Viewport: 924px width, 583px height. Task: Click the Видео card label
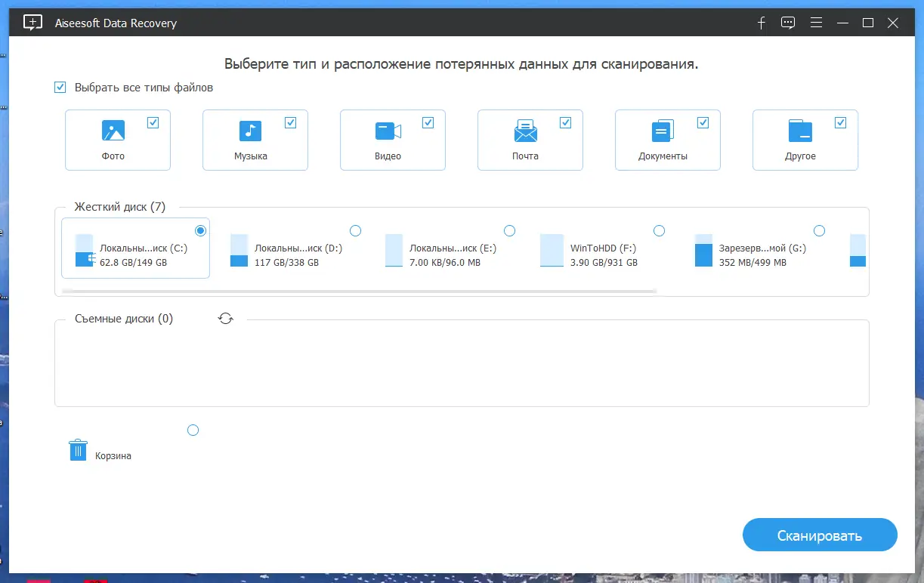pyautogui.click(x=388, y=156)
